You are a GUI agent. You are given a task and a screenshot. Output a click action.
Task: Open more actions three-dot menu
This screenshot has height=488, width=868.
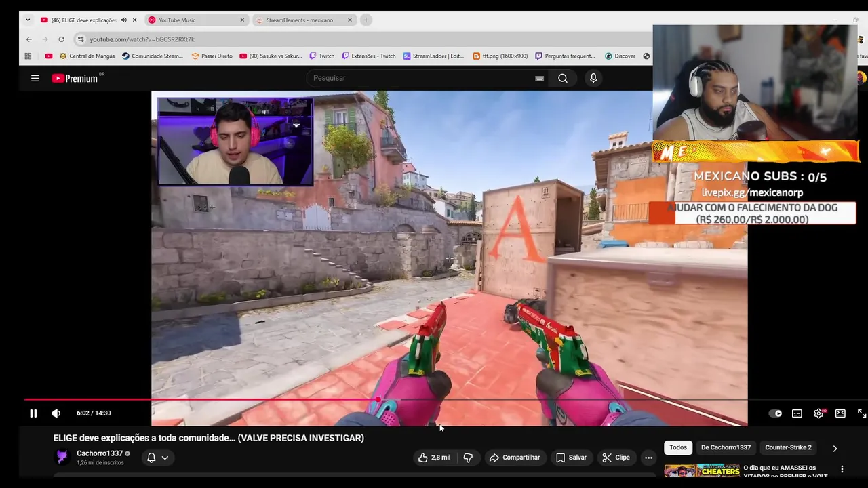648,457
